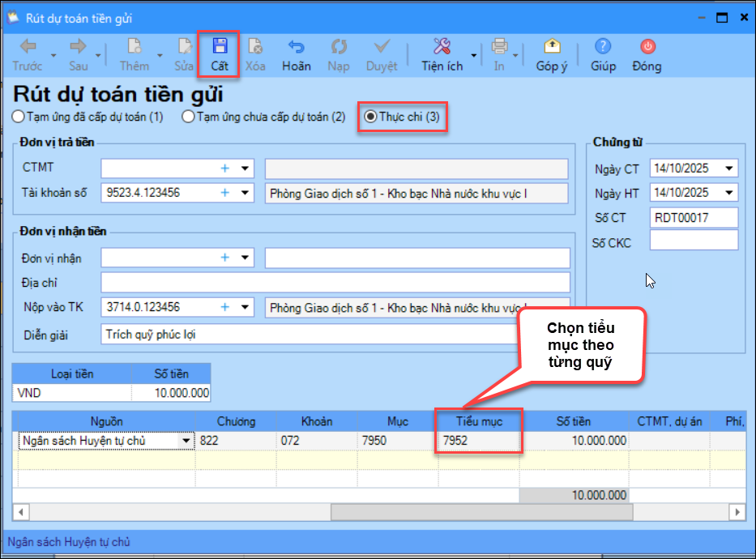
Task: Click the Đóng close icon in toolbar
Action: click(647, 47)
